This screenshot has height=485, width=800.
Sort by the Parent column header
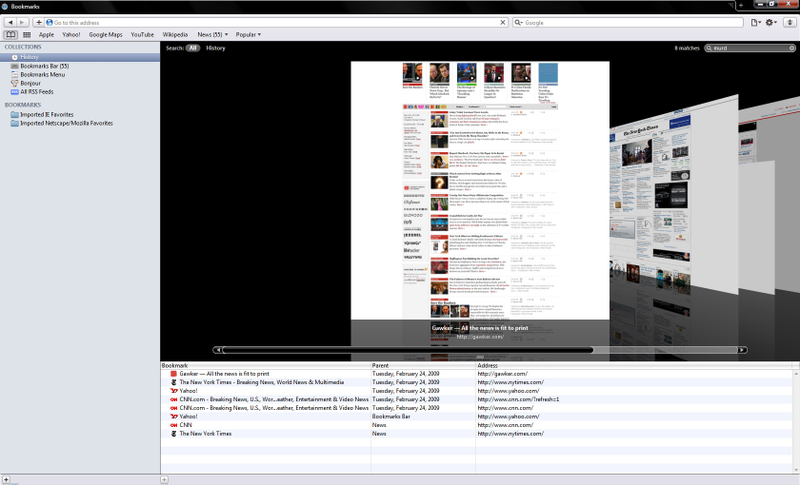[423, 365]
